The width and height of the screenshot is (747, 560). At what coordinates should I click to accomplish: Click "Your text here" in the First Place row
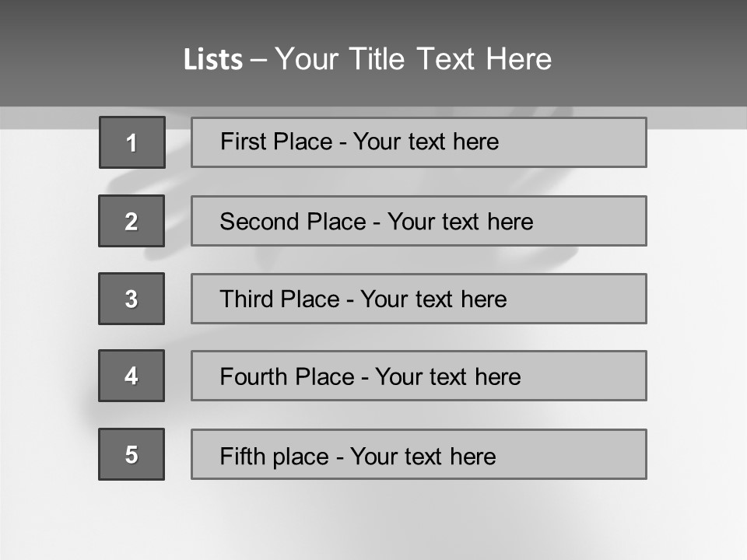(x=426, y=142)
